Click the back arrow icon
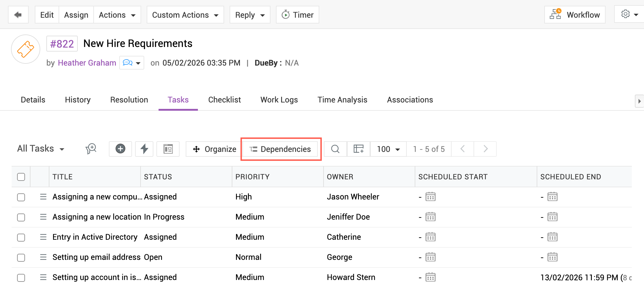The image size is (644, 305). 18,15
